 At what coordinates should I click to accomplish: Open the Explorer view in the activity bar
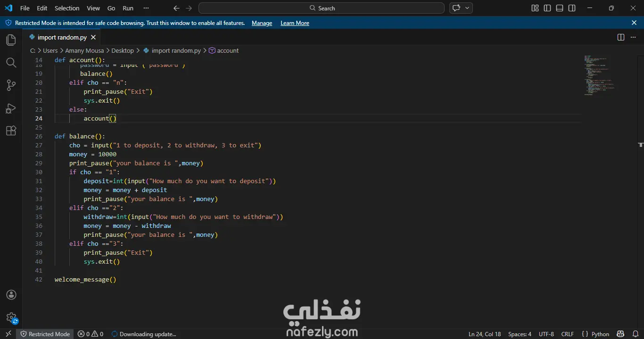pyautogui.click(x=11, y=40)
